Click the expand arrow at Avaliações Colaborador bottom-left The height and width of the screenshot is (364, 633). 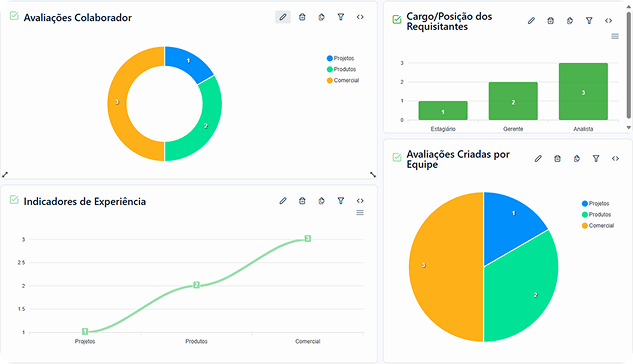pyautogui.click(x=5, y=174)
